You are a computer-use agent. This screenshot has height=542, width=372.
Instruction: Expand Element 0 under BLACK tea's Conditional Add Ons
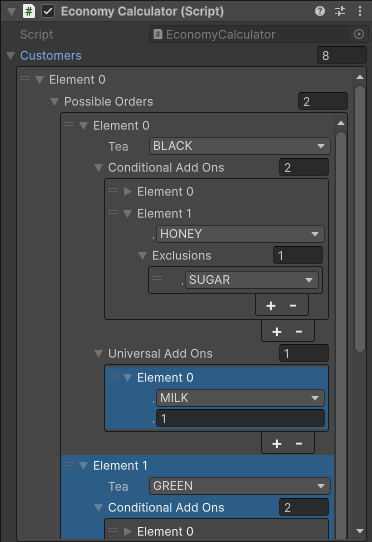[128, 191]
